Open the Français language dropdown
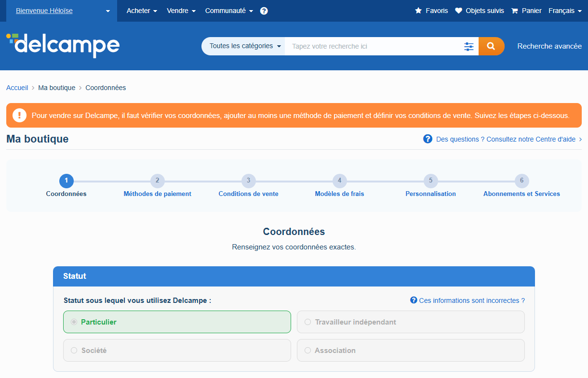Image resolution: width=588 pixels, height=378 pixels. (565, 11)
